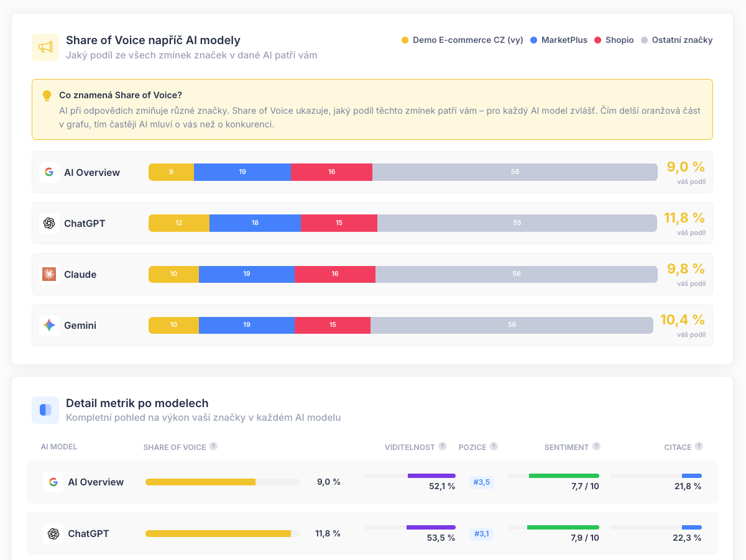Click the red segment 16 in AI Overview bar
746x560 pixels.
pyautogui.click(x=331, y=172)
